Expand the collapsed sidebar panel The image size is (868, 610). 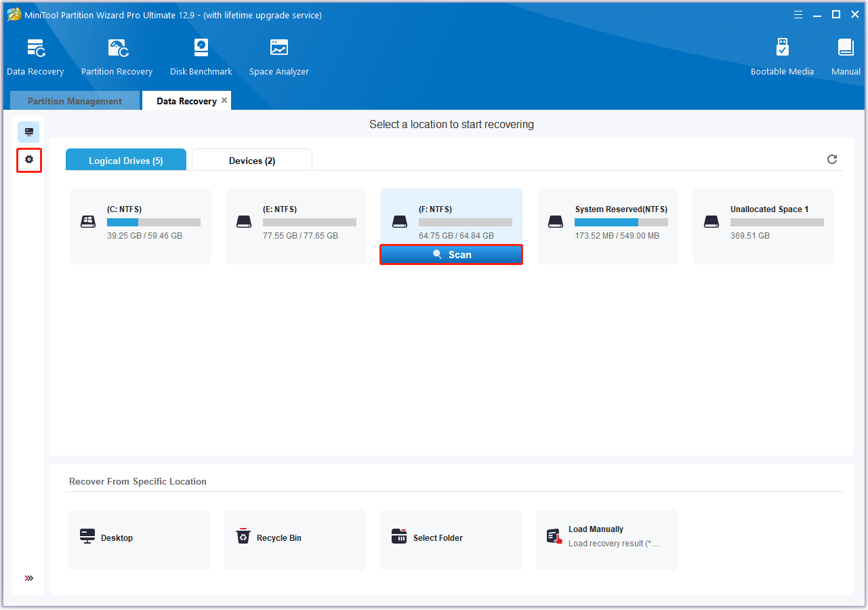click(28, 578)
